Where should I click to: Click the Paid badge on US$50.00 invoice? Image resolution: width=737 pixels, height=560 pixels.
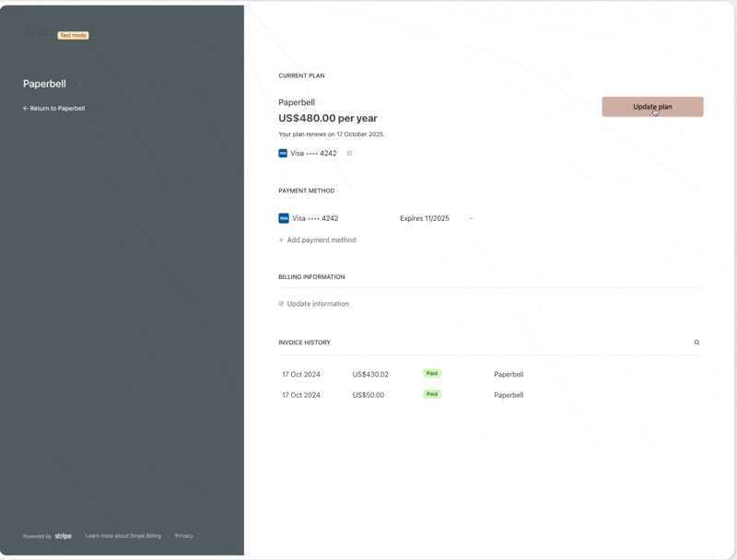[432, 394]
